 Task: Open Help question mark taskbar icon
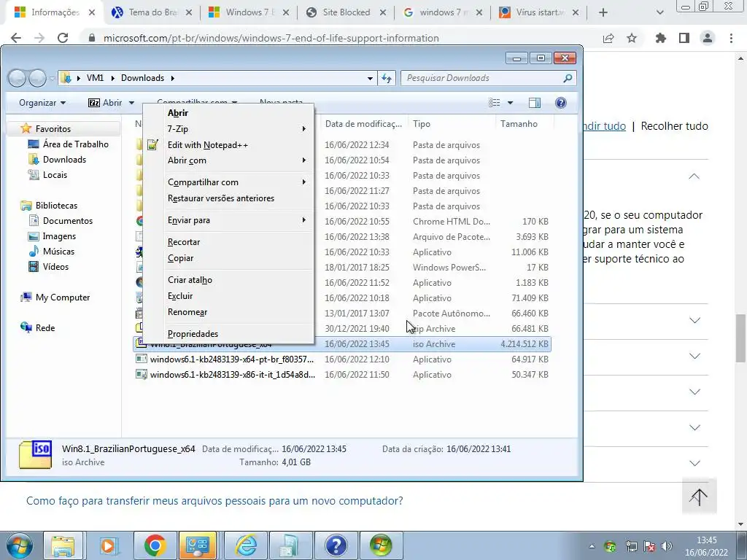click(x=336, y=545)
